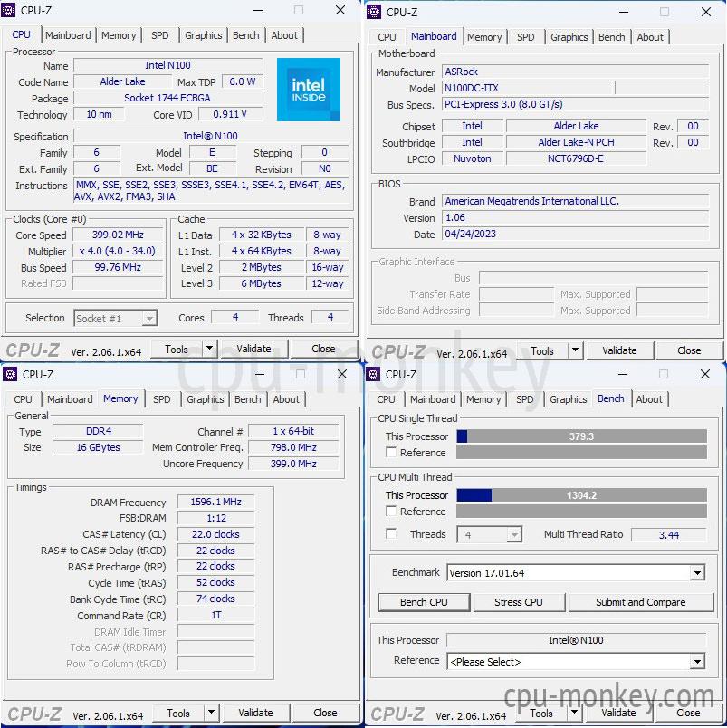Open About tab in Mainboard window

click(650, 37)
